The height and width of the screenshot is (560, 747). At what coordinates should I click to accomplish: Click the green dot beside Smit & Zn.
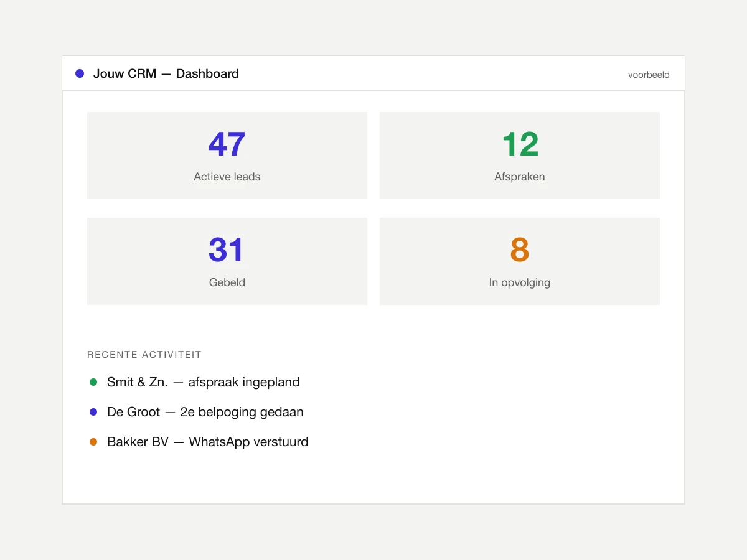tap(93, 382)
